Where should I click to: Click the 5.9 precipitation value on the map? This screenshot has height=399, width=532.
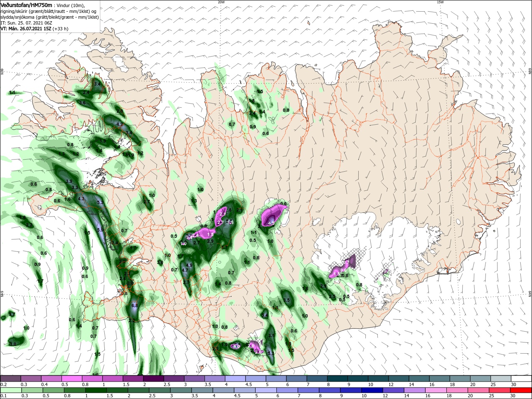point(100,230)
